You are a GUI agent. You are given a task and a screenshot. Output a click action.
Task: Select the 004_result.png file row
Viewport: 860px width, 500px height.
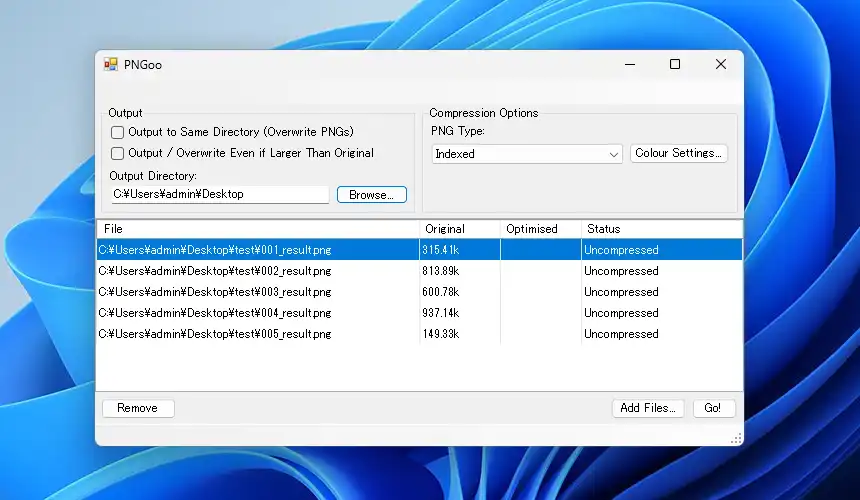tap(420, 312)
